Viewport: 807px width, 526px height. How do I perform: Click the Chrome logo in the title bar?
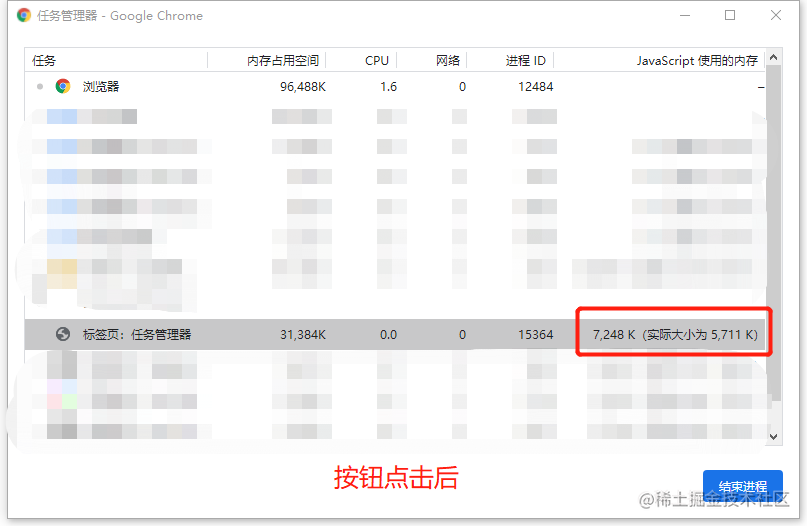pyautogui.click(x=24, y=15)
